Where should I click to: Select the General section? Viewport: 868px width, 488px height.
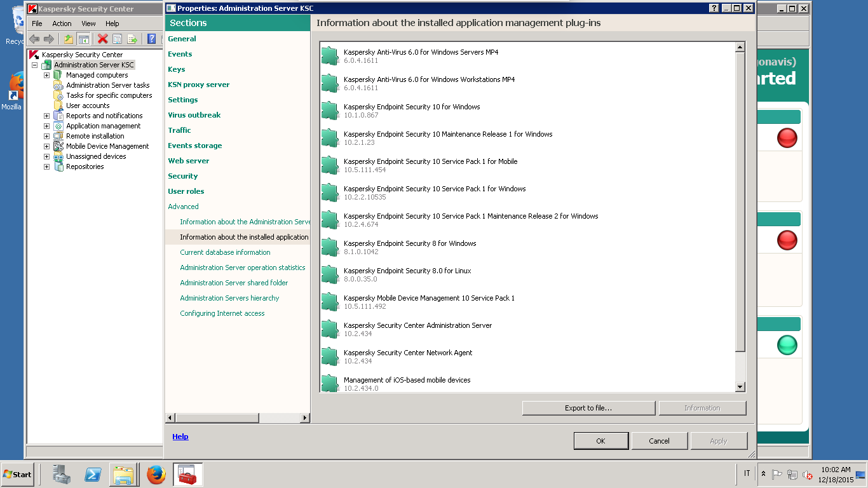(x=182, y=39)
